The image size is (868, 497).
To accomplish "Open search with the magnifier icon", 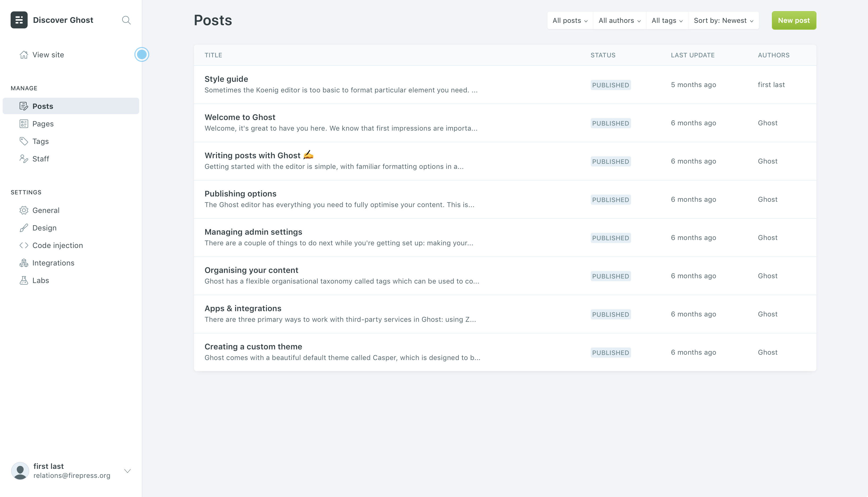I will coord(126,20).
